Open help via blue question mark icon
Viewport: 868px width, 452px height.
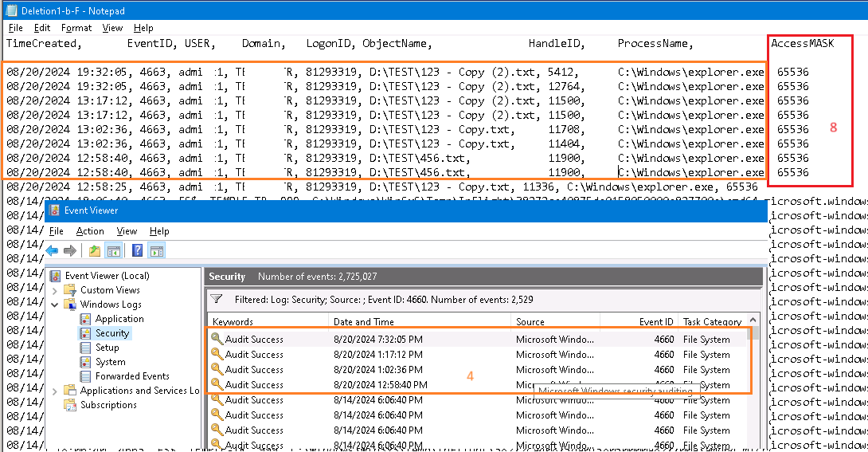click(137, 250)
